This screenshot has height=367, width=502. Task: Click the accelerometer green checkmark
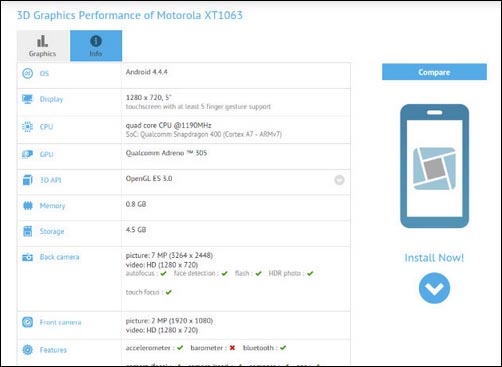tap(180, 348)
